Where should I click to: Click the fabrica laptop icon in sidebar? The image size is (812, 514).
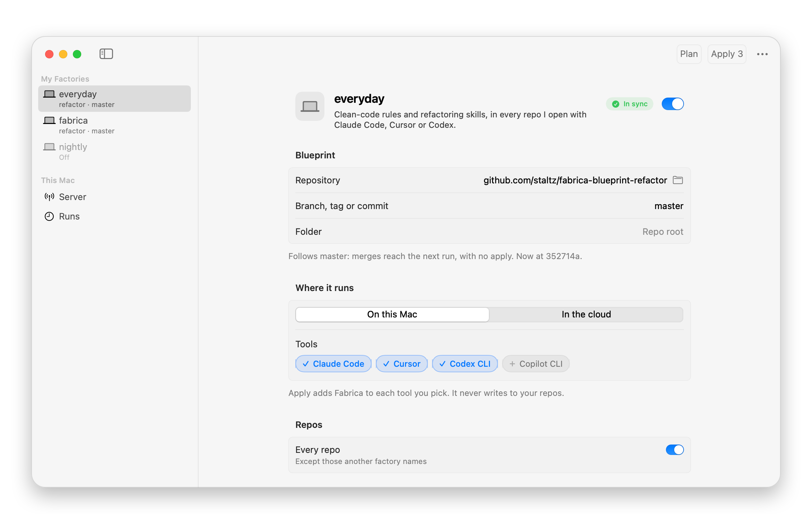tap(49, 121)
